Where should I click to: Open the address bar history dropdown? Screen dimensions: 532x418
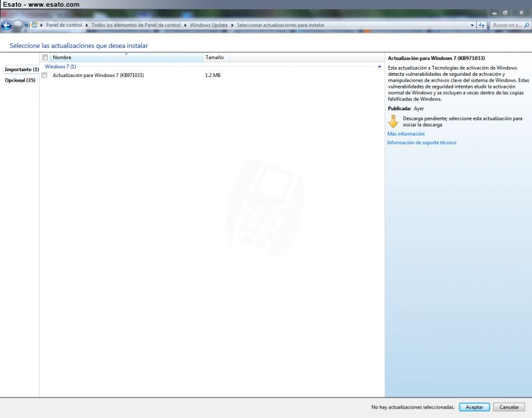click(472, 25)
